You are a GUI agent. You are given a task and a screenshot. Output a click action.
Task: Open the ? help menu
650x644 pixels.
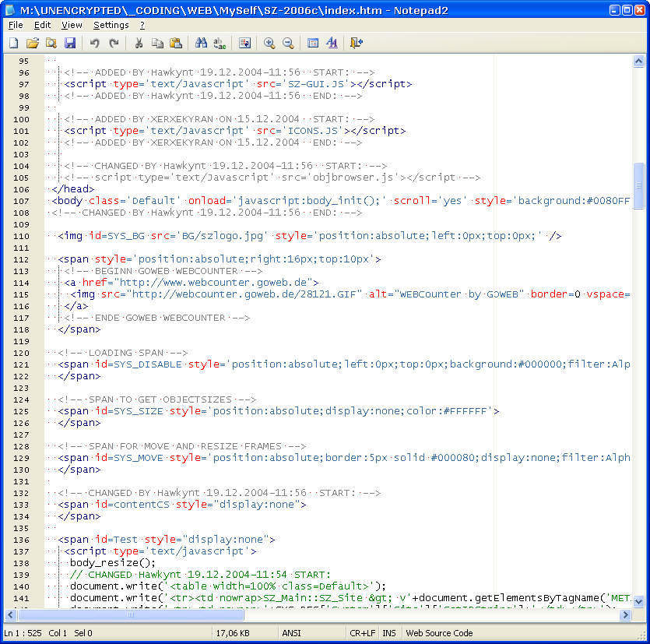(142, 25)
